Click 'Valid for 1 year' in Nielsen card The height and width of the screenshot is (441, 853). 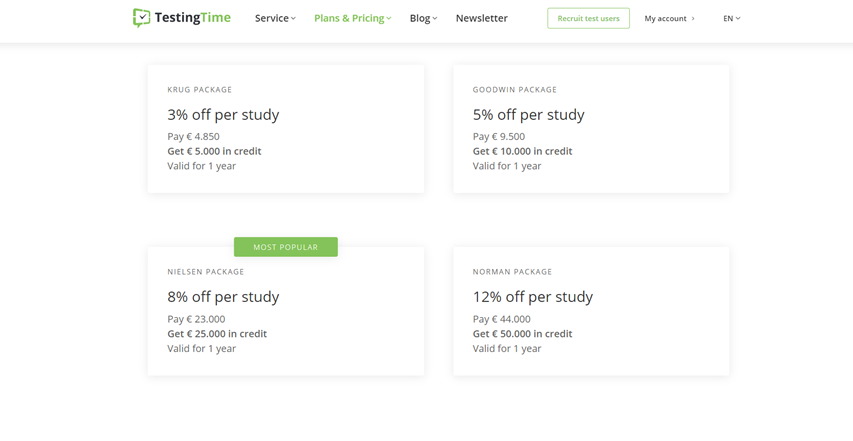pos(202,349)
